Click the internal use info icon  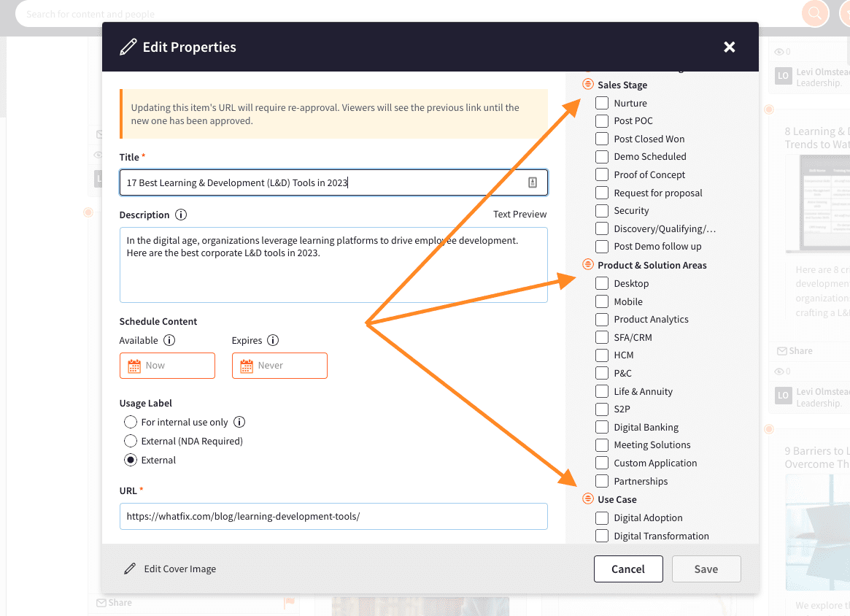(x=239, y=422)
